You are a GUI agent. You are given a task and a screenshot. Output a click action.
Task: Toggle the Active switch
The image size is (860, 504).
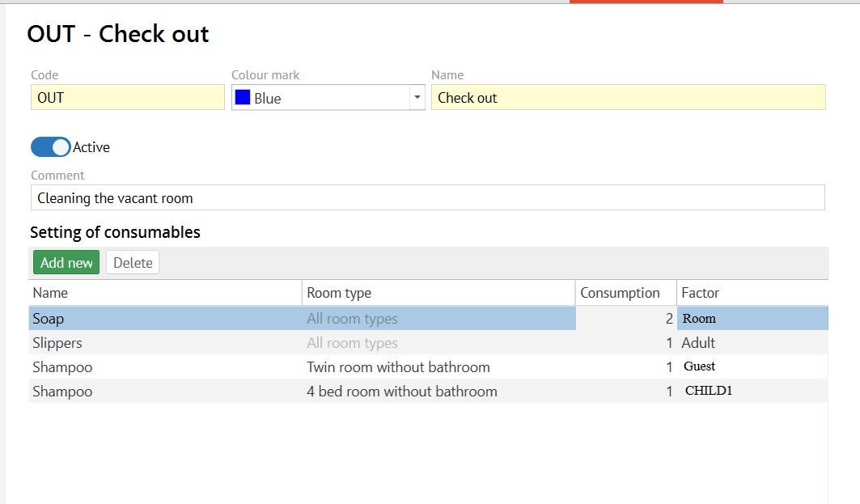tap(50, 147)
